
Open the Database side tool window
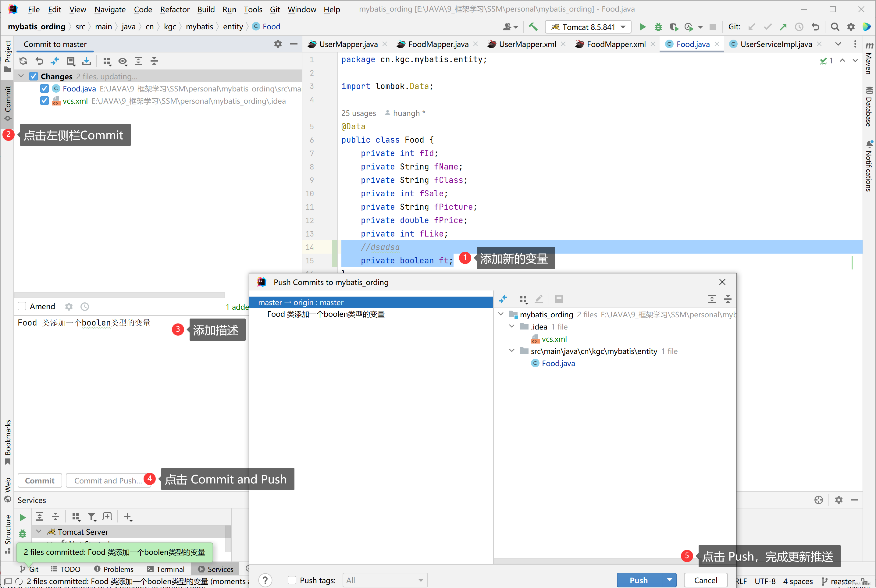(869, 107)
